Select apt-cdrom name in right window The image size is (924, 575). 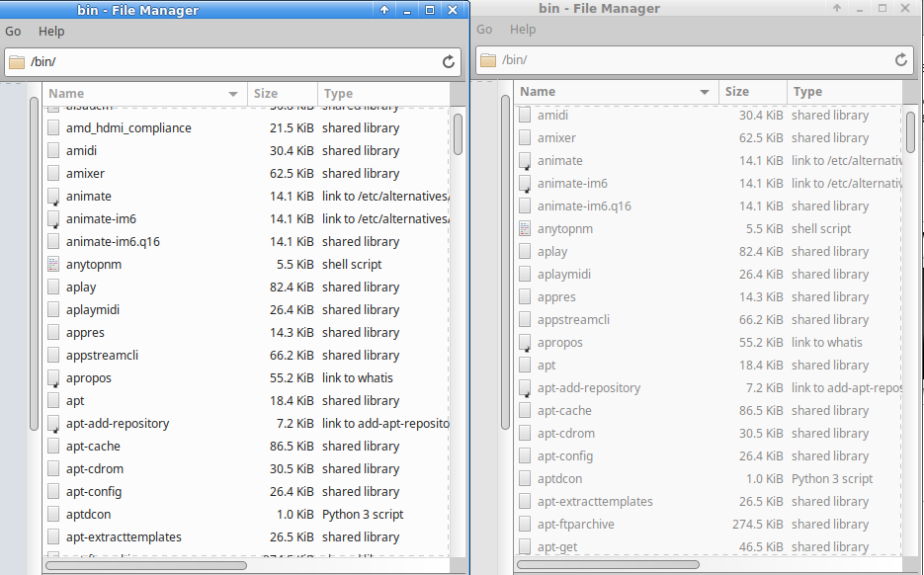(566, 433)
